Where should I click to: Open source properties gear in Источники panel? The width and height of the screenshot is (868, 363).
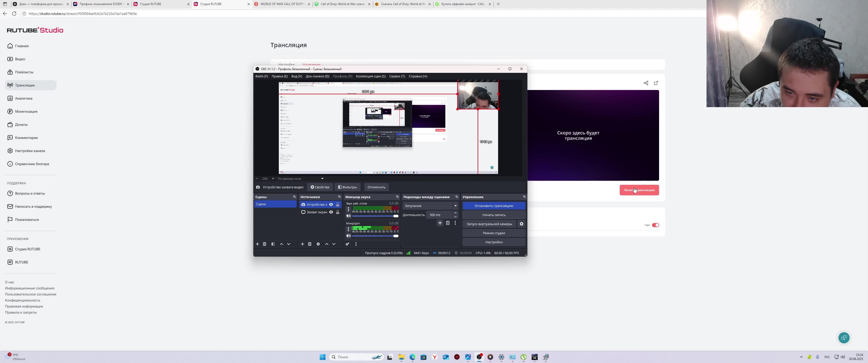[318, 244]
